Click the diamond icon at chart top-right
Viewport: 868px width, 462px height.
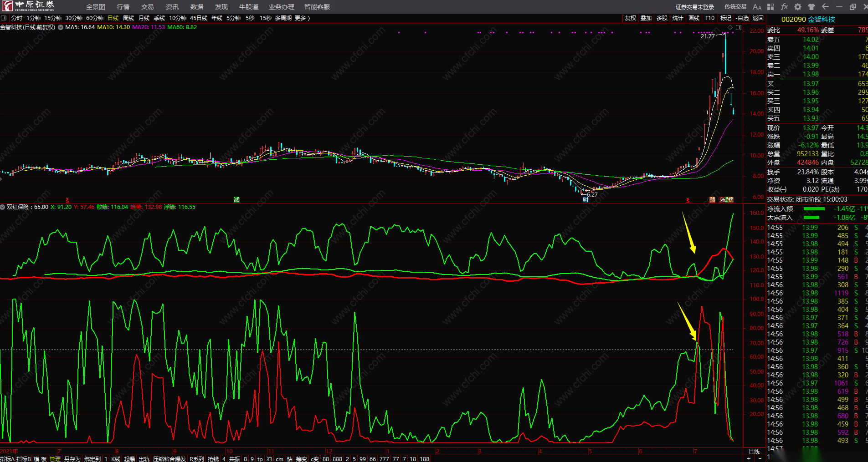730,28
